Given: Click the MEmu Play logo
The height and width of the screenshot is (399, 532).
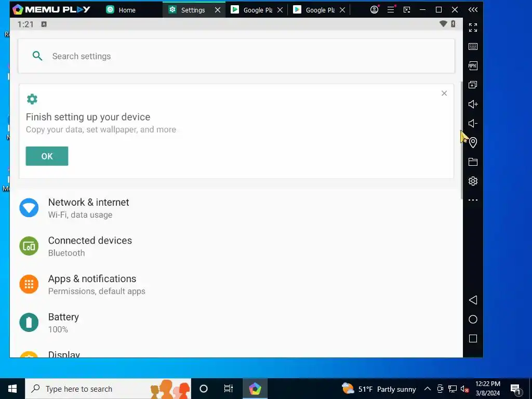Looking at the screenshot, I should click(51, 9).
